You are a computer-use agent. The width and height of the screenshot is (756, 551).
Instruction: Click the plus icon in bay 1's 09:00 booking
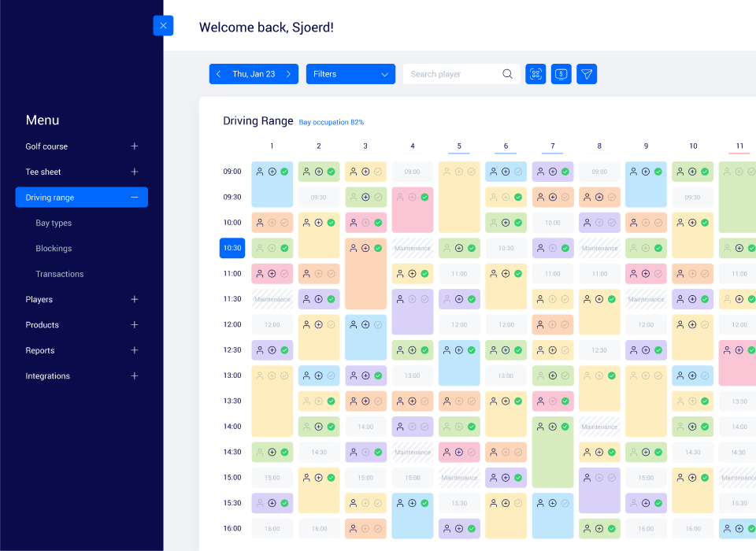click(x=272, y=172)
